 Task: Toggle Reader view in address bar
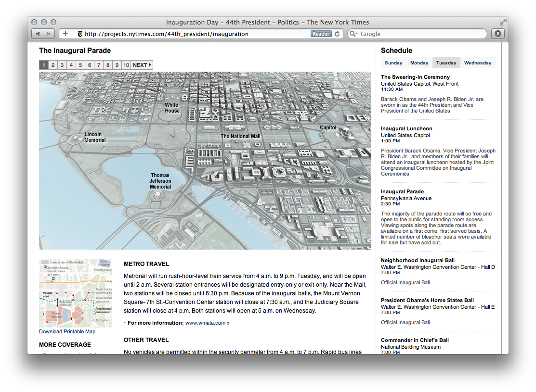[321, 34]
